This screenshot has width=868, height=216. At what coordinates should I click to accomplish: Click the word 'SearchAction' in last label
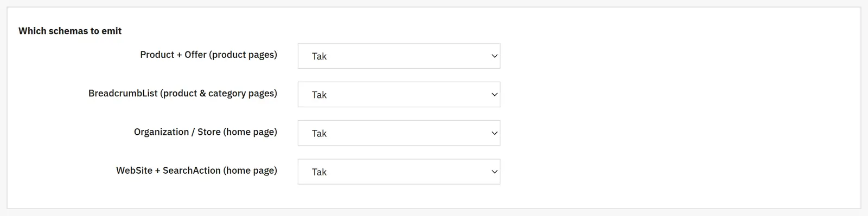point(192,171)
